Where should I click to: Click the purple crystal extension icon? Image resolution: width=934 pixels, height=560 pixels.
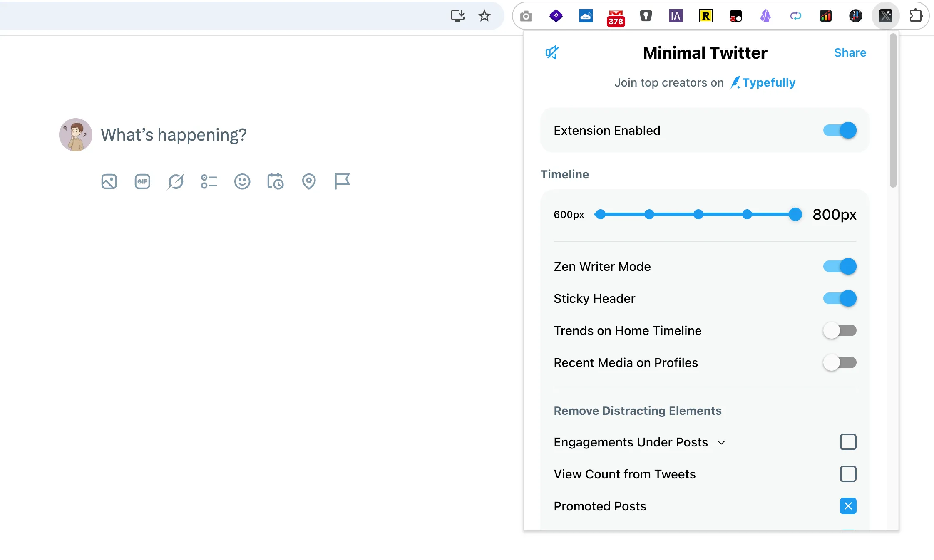(x=766, y=16)
